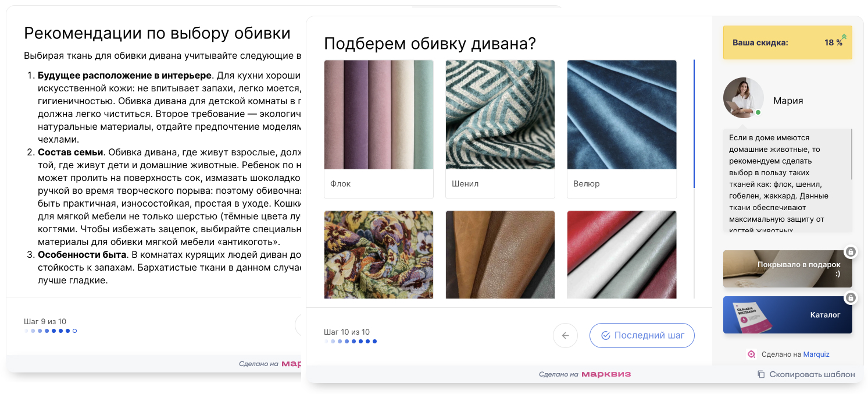The height and width of the screenshot is (394, 868).
Task: Click the lock icon on Покрывало в подарок
Action: [x=851, y=252]
